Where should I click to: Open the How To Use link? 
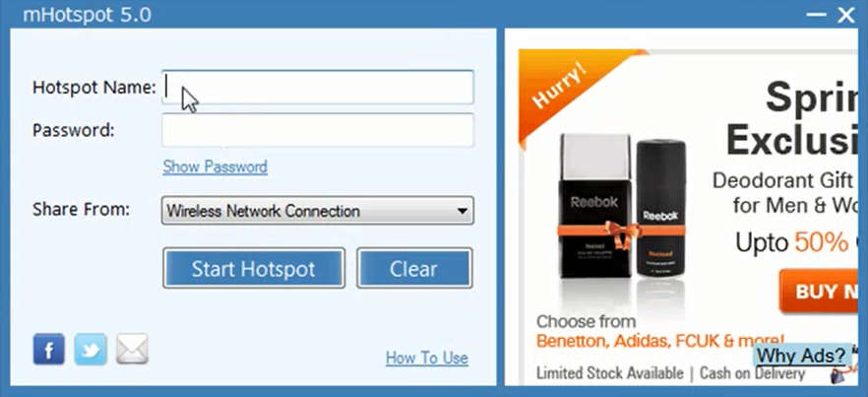tap(427, 358)
